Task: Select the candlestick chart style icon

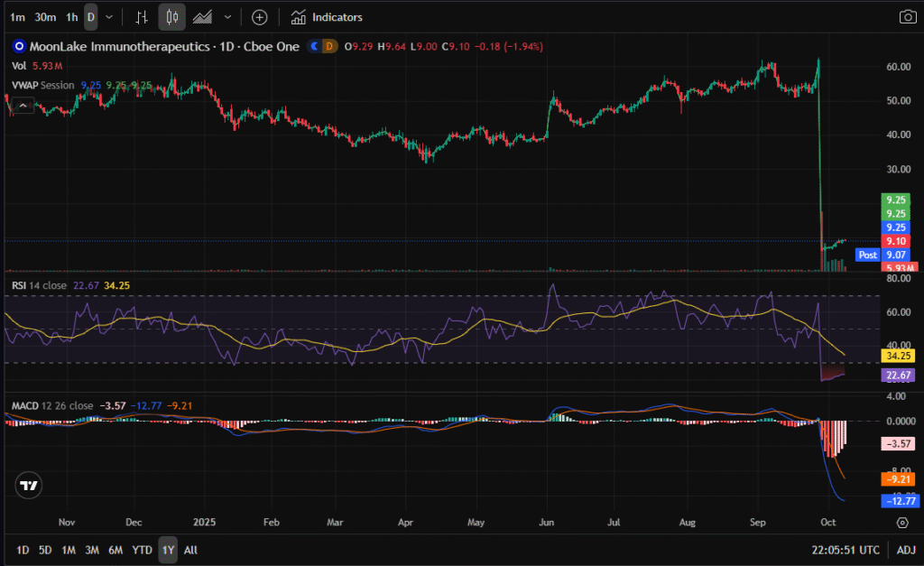Action: [172, 17]
